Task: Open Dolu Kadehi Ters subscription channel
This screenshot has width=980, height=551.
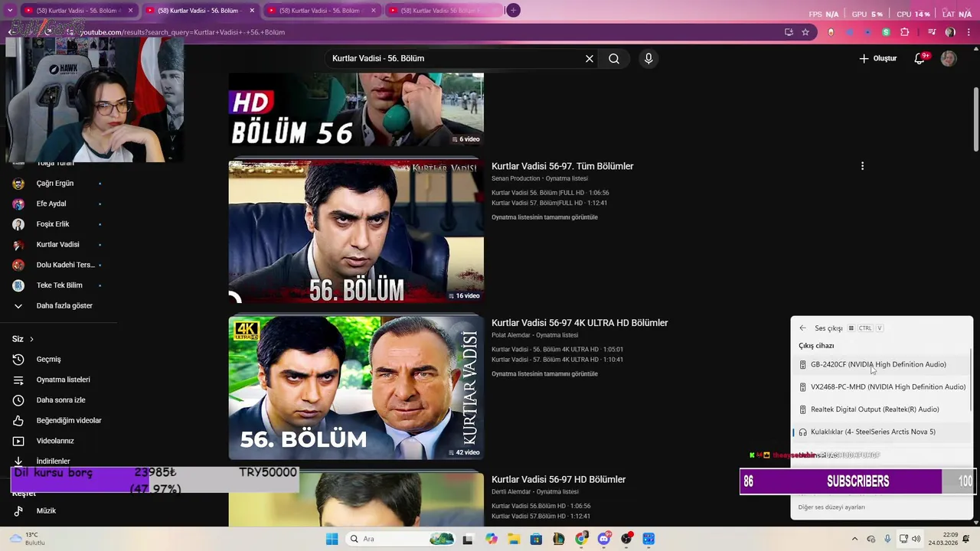Action: (65, 265)
